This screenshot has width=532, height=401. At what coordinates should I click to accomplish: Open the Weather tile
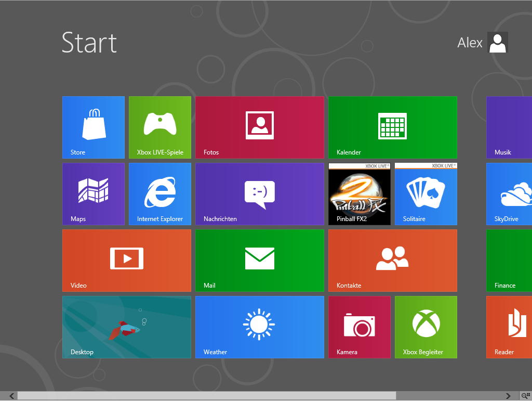coord(260,327)
